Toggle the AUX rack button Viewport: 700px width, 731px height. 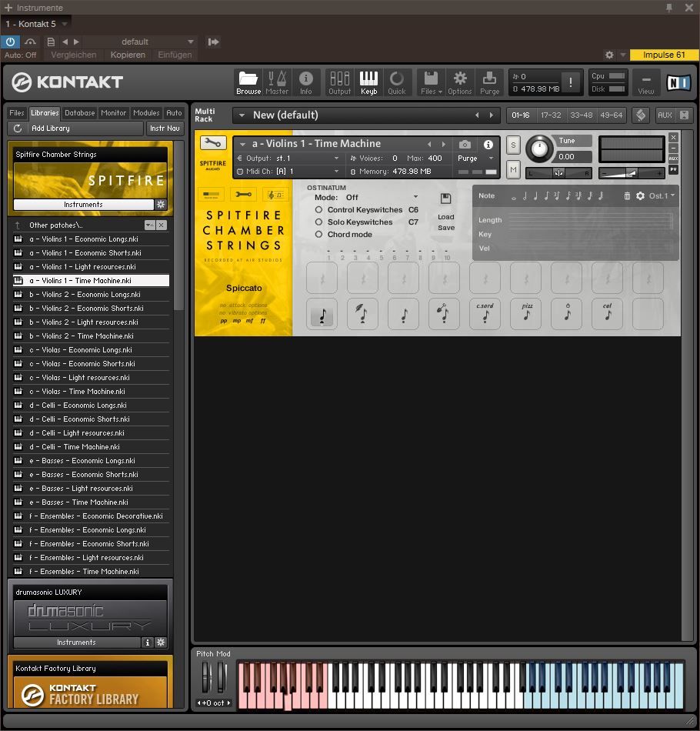tap(665, 115)
